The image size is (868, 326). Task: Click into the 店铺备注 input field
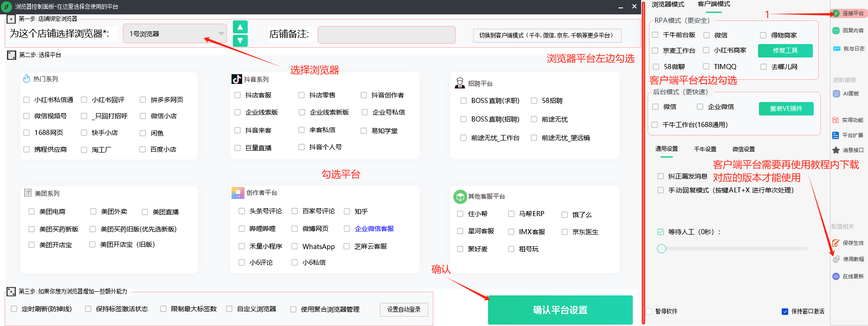point(386,35)
